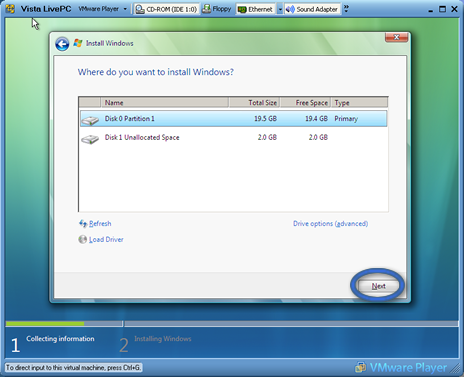Click the 19.4 GB free space value
464x377 pixels.
point(316,119)
